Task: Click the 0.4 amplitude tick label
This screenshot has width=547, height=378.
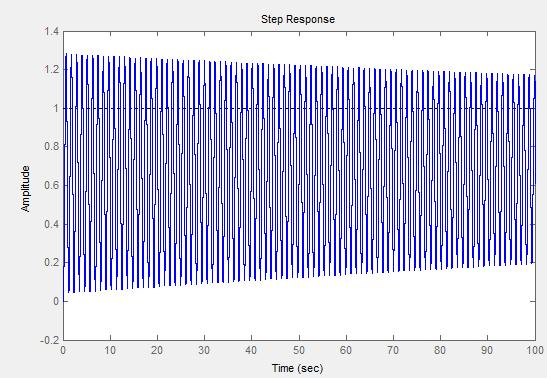Action: (x=52, y=224)
